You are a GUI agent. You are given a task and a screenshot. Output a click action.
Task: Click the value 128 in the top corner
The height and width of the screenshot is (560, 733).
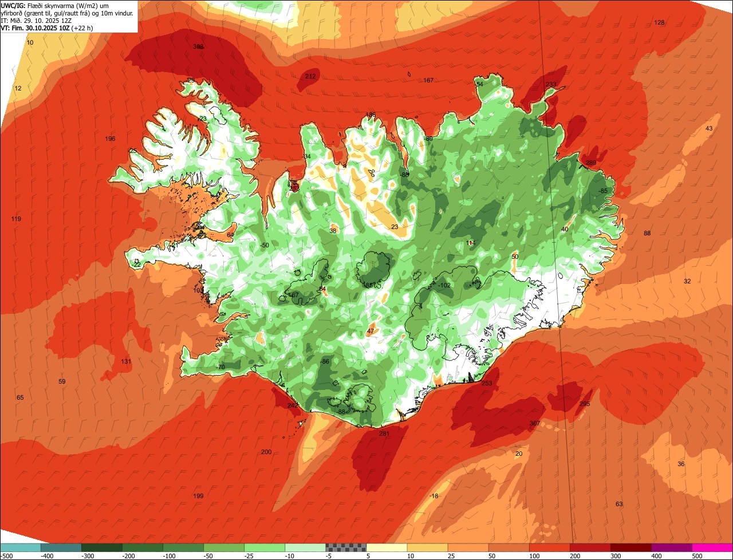pyautogui.click(x=659, y=23)
